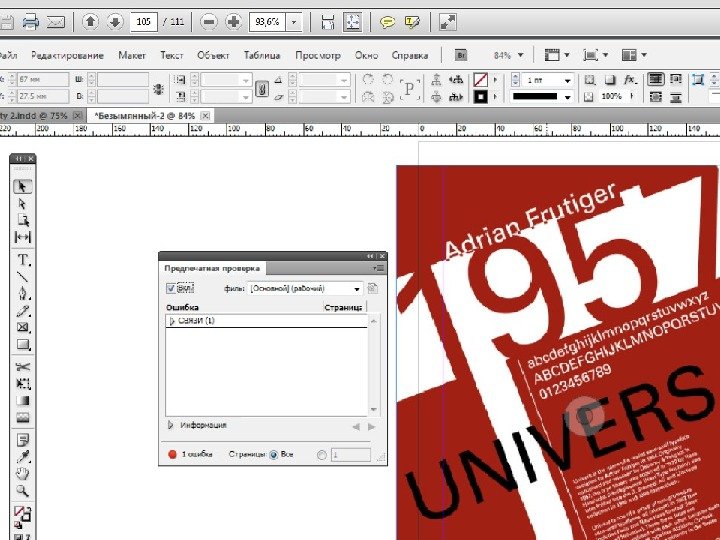The image size is (720, 540).
Task: Expand the Связи (1) error row
Action: (173, 321)
